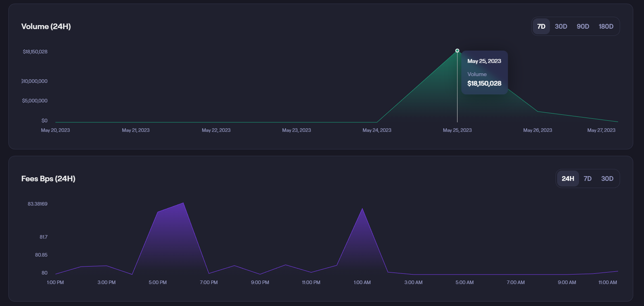Image resolution: width=644 pixels, height=306 pixels.
Task: Click the 83.38169 y-axis label
Action: click(38, 204)
